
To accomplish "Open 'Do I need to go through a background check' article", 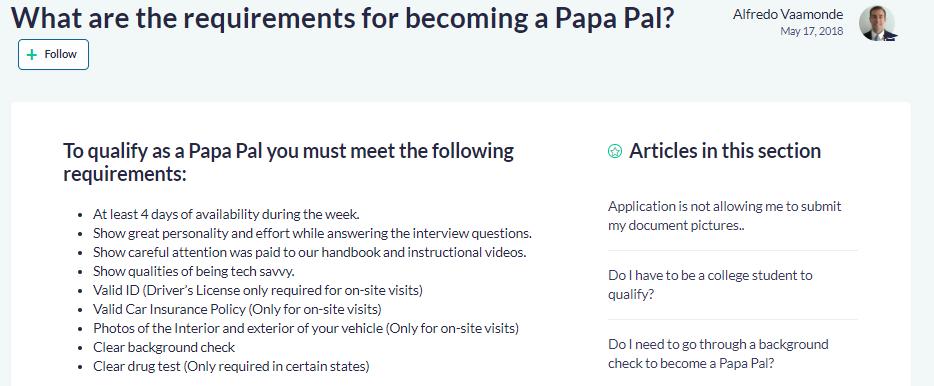I will (x=718, y=354).
